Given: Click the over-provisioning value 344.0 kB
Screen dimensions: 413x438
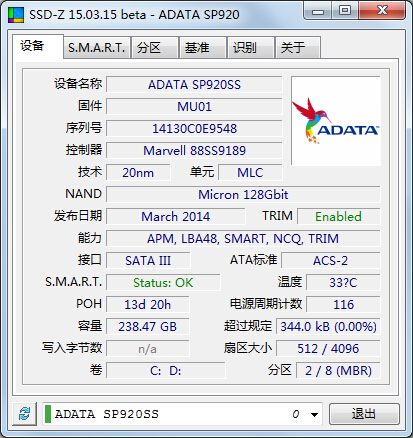Looking at the screenshot, I should [328, 327].
